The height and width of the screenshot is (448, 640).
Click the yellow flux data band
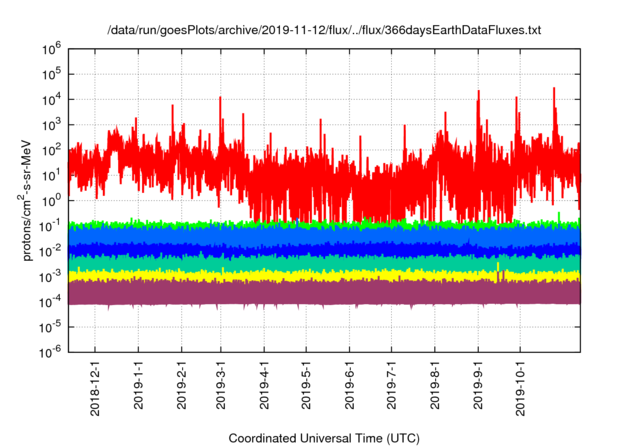[324, 276]
